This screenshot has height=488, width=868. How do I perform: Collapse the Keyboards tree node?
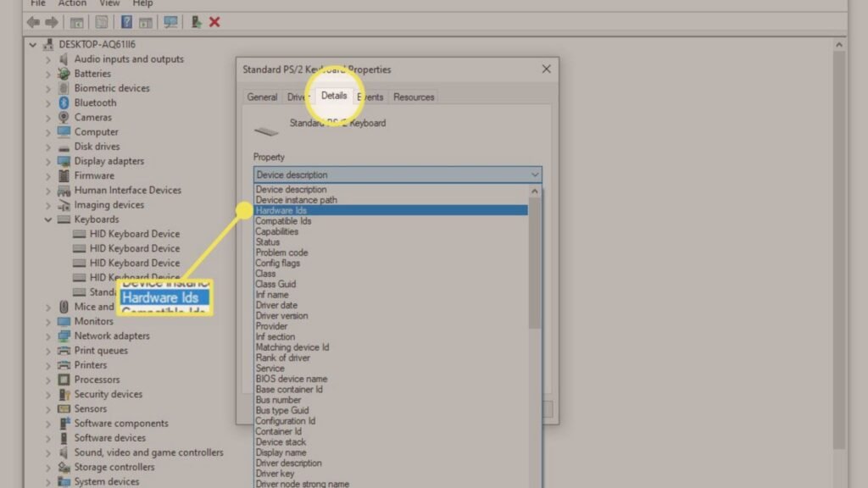click(49, 219)
